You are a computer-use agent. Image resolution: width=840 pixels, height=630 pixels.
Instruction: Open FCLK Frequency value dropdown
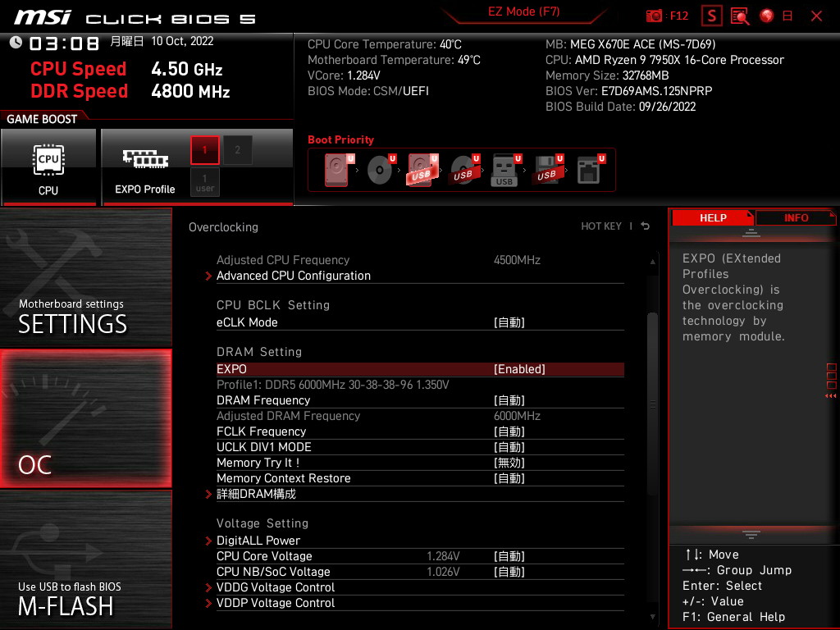pyautogui.click(x=509, y=431)
